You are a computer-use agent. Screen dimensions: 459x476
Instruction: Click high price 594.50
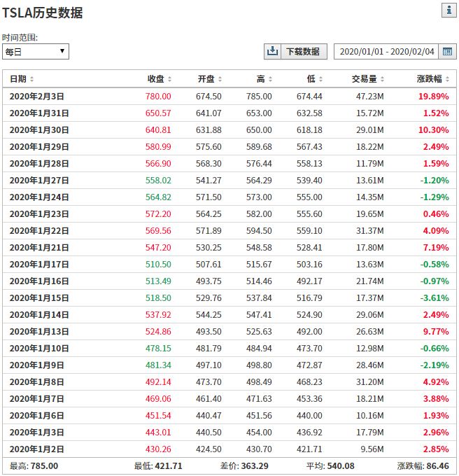click(259, 231)
